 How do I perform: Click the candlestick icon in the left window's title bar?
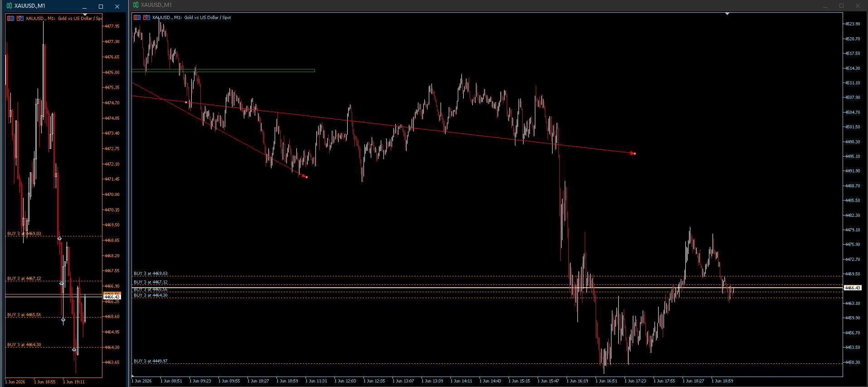coord(9,6)
